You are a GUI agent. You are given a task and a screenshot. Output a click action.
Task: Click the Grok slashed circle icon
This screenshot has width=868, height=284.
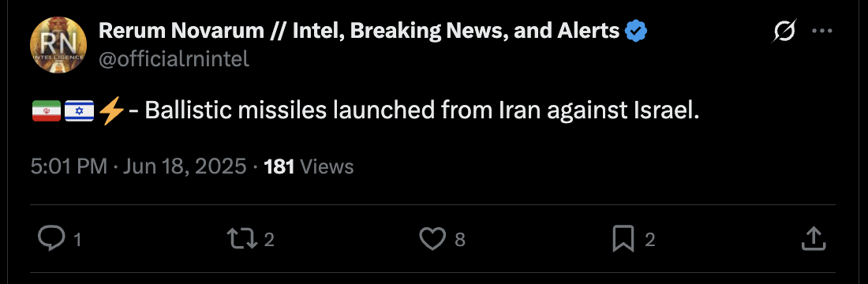[784, 32]
